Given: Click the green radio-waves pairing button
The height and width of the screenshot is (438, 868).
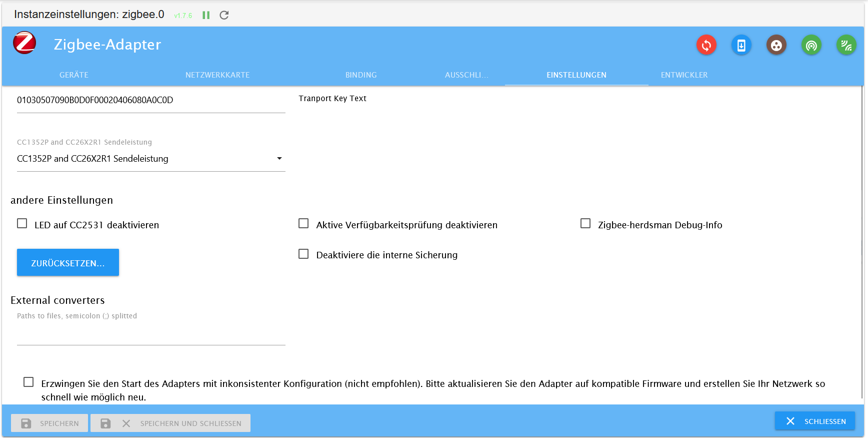Looking at the screenshot, I should 811,46.
